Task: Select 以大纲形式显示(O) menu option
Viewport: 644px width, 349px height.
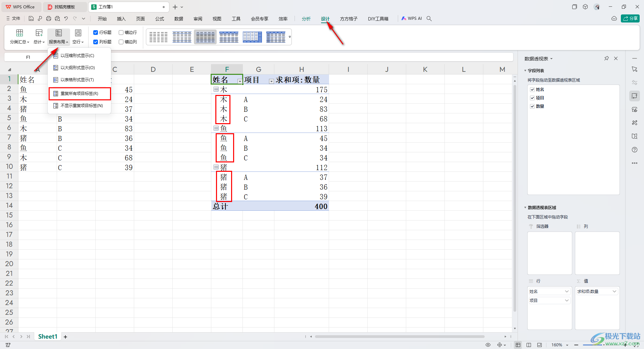Action: click(x=79, y=68)
